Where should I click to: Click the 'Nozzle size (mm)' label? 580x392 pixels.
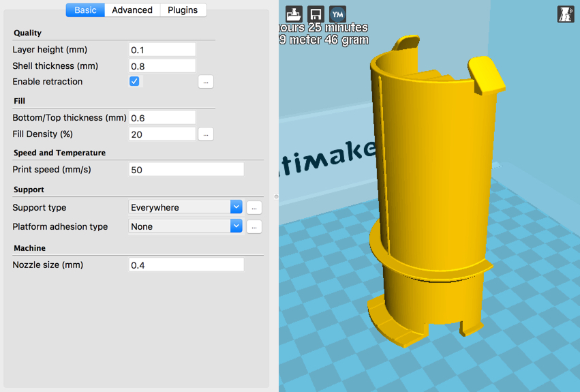(x=48, y=265)
